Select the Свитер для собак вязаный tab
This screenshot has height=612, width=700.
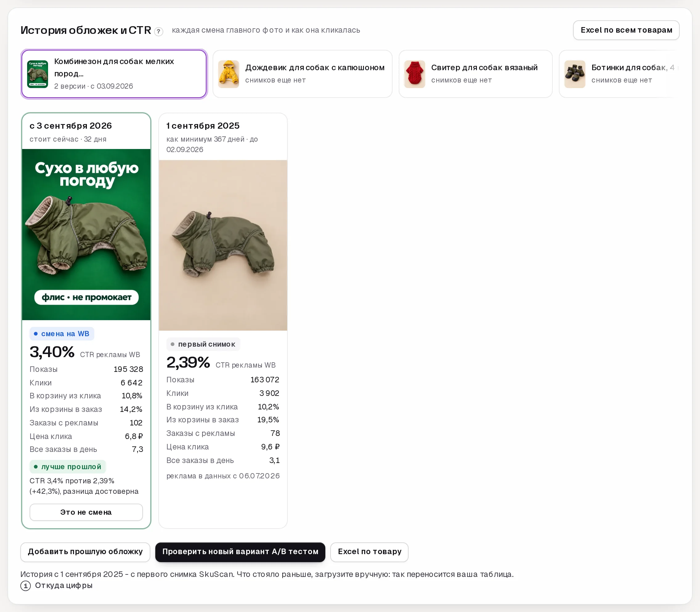(x=475, y=74)
